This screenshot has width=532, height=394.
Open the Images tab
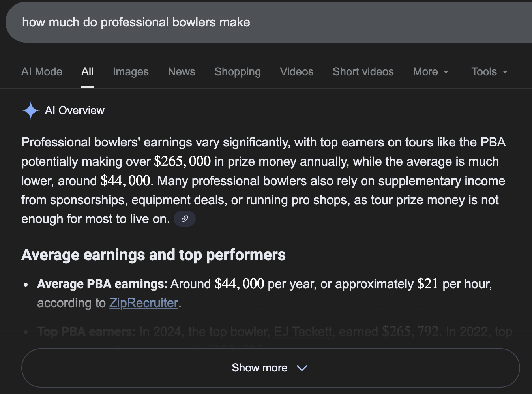coord(131,72)
